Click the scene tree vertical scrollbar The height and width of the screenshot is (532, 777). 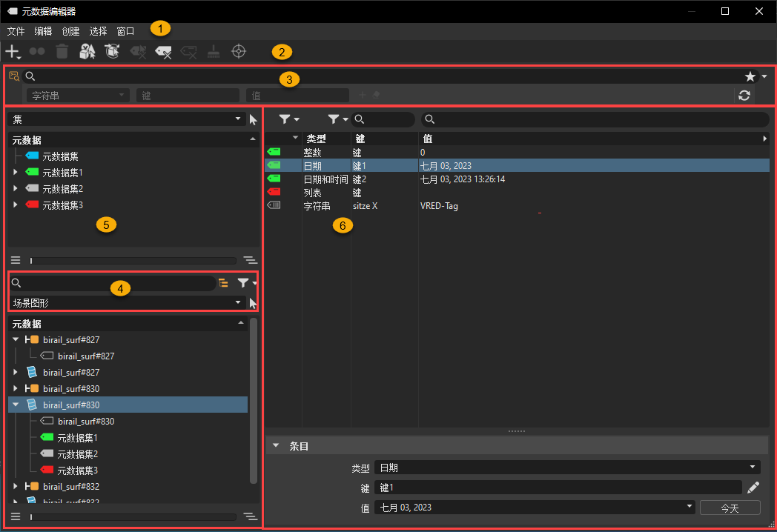[x=254, y=400]
